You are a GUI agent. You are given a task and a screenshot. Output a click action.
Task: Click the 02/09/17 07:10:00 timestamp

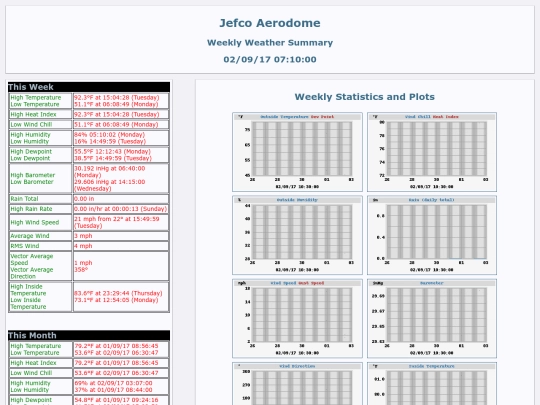[x=270, y=60]
